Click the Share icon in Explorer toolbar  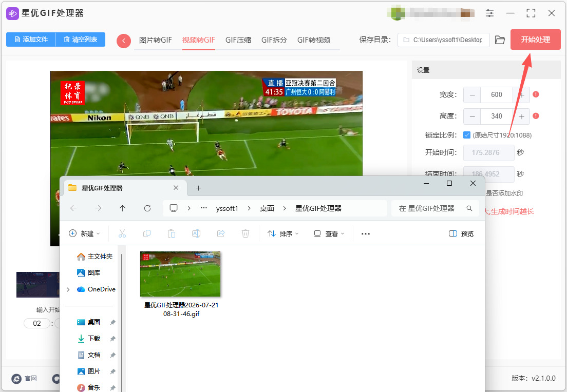coord(220,234)
